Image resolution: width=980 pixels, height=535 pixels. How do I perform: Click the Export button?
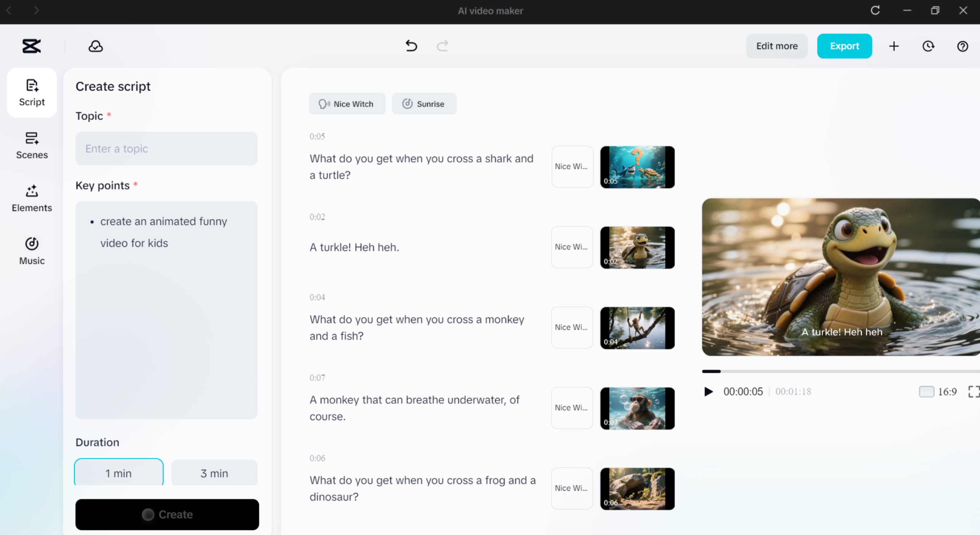coord(844,46)
